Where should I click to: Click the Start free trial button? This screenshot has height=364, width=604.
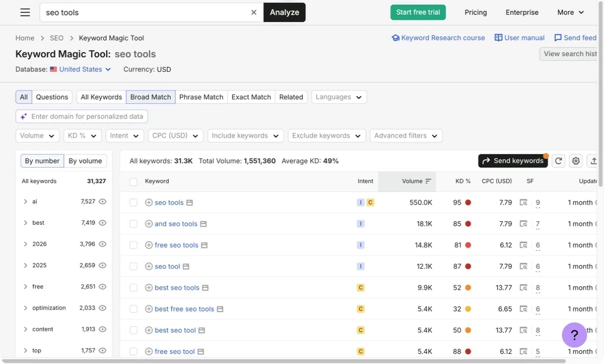click(418, 12)
